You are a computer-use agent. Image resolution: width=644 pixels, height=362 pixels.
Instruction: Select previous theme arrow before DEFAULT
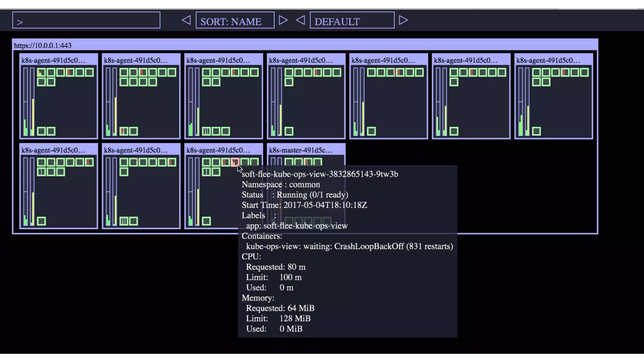click(300, 20)
